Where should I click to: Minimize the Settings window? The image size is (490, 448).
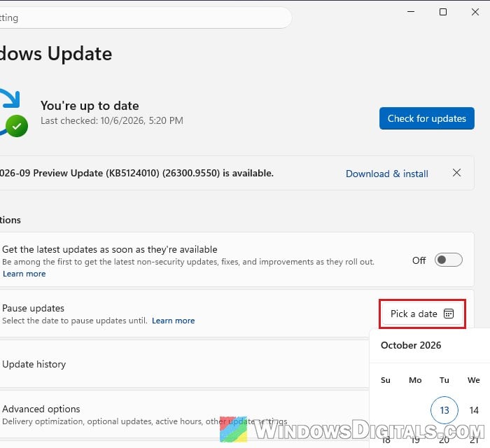click(x=411, y=12)
